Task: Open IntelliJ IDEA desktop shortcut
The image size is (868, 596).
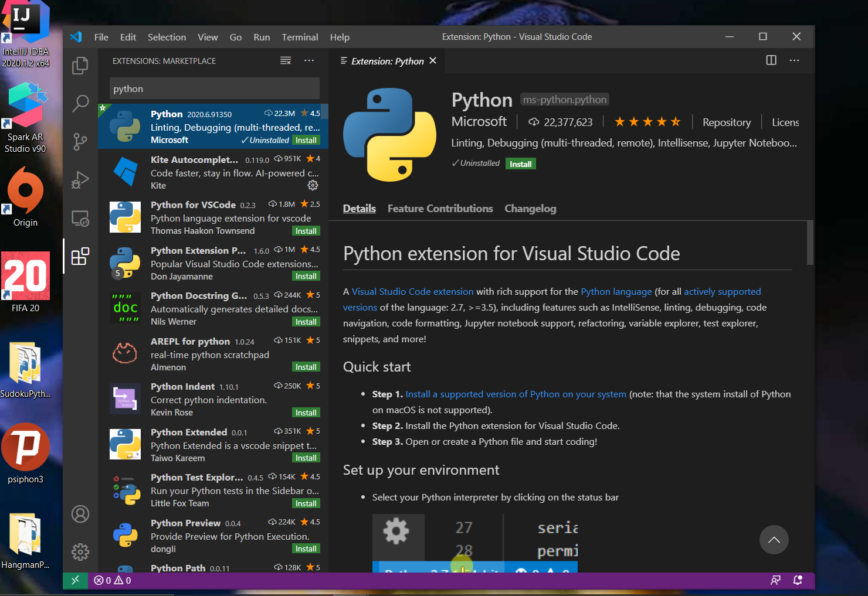Action: (x=25, y=33)
